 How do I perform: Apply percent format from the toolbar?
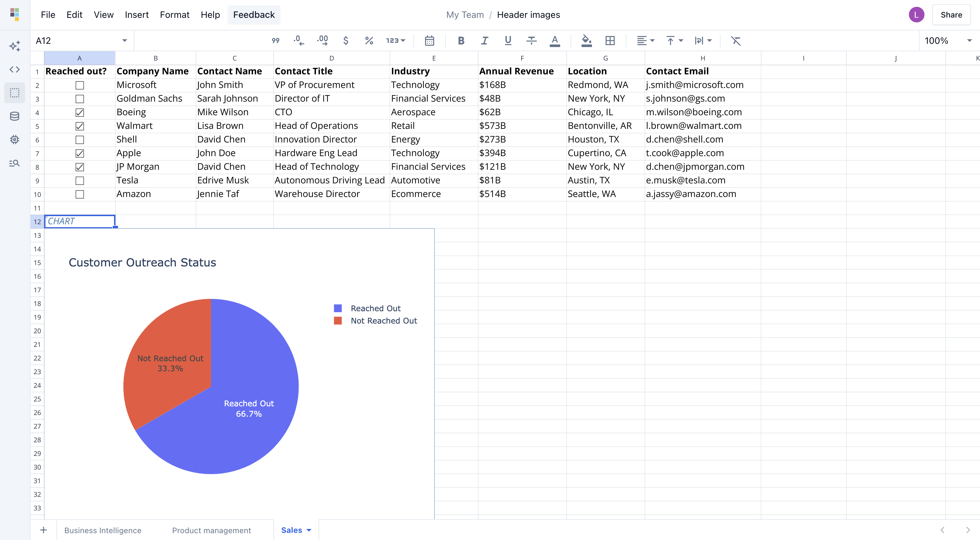[368, 40]
